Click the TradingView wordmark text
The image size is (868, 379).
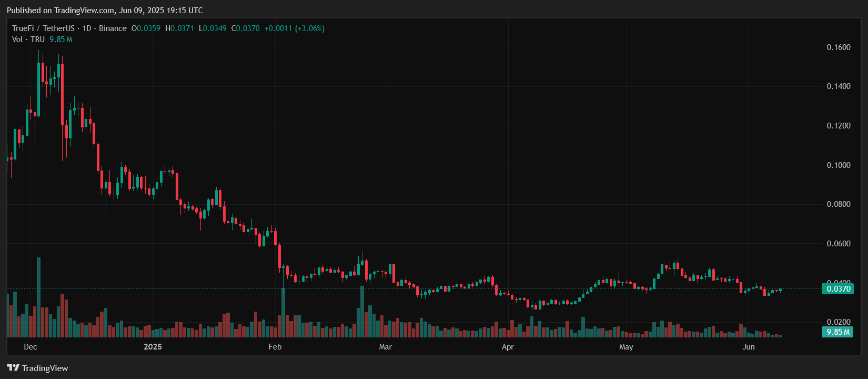pos(45,368)
